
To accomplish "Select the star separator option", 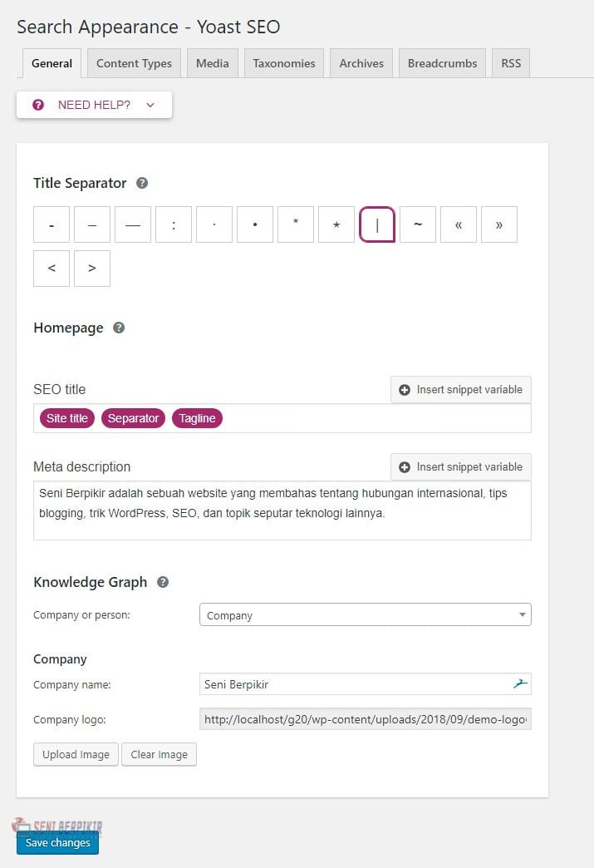I will (x=336, y=224).
